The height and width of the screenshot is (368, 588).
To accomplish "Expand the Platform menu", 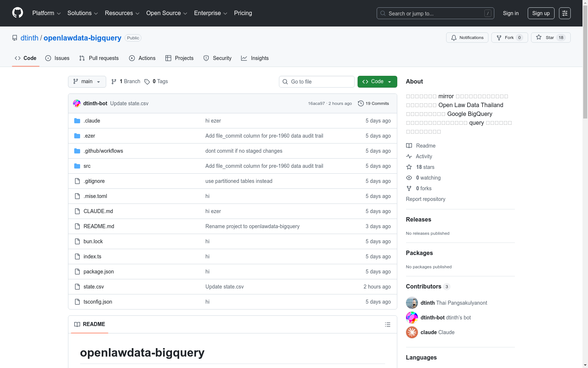I will 46,13.
